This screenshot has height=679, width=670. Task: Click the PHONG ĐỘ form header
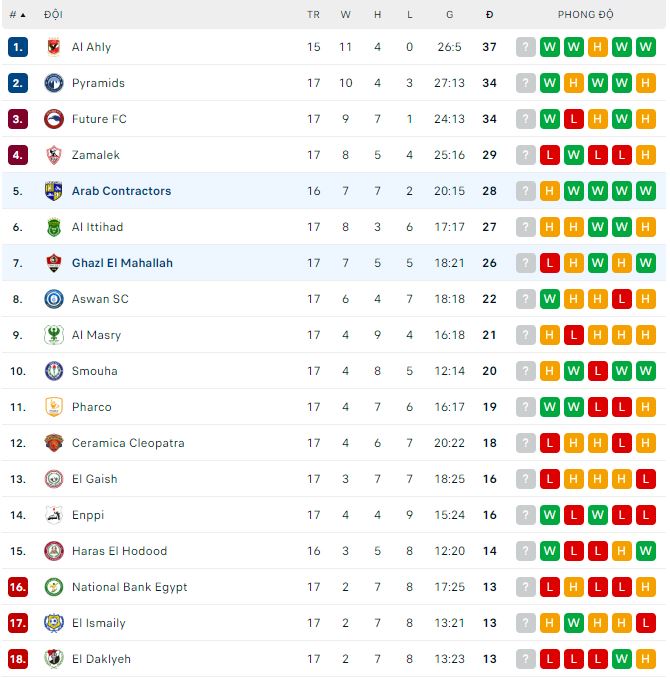(x=586, y=15)
